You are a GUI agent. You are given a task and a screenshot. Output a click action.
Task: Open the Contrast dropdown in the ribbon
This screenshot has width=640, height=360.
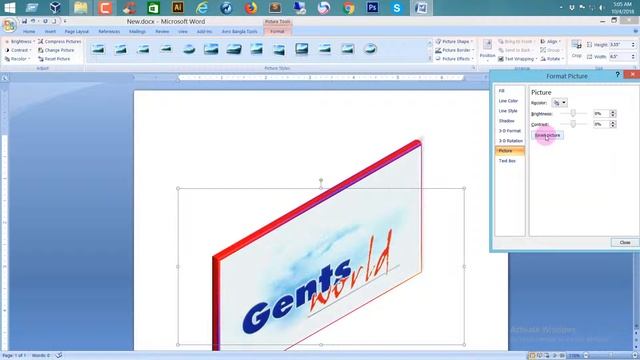[18, 50]
